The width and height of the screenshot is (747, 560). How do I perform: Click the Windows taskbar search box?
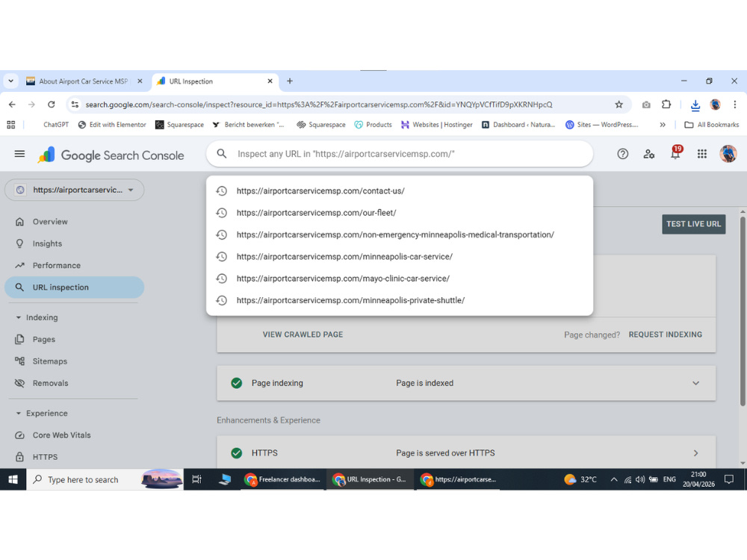pyautogui.click(x=105, y=479)
